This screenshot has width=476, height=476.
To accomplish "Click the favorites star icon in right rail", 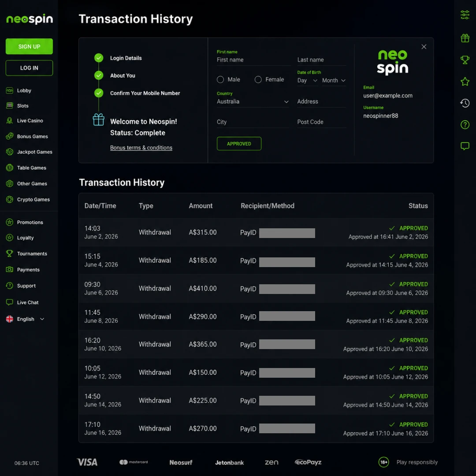I will click(465, 82).
